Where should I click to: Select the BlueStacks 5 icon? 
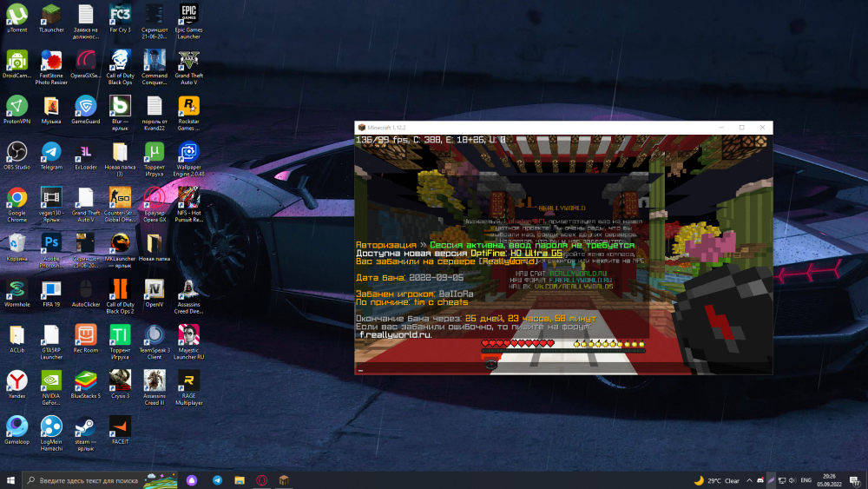(86, 385)
